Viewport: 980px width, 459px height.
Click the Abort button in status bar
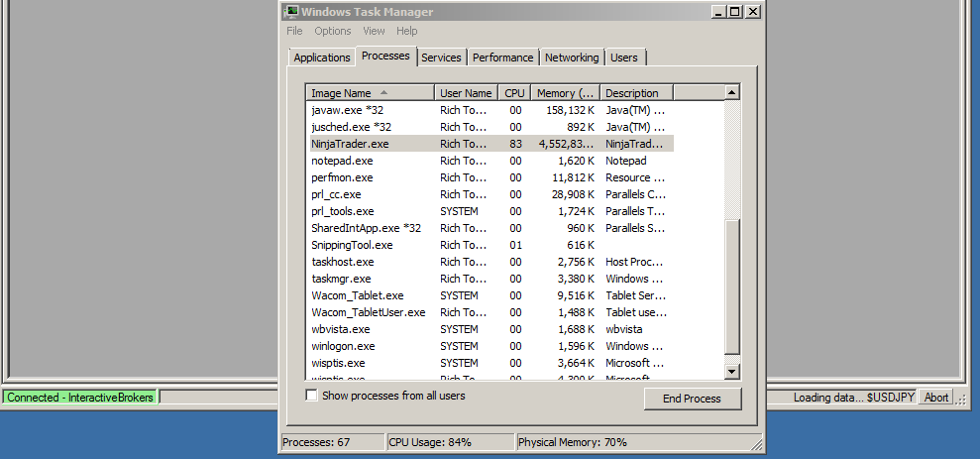coord(936,398)
